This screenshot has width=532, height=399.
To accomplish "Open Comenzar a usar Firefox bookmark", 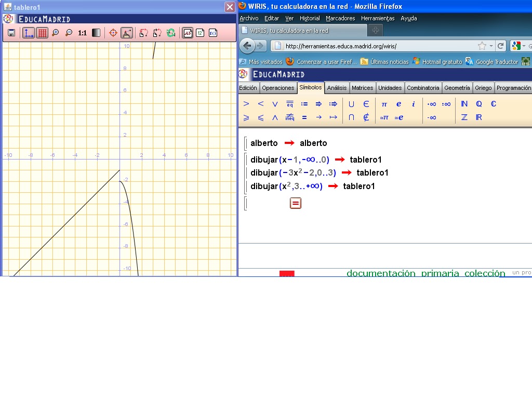I will [321, 62].
